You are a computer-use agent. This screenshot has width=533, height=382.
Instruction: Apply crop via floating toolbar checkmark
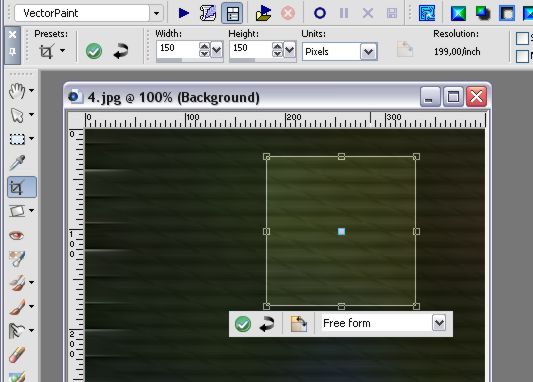click(x=243, y=324)
